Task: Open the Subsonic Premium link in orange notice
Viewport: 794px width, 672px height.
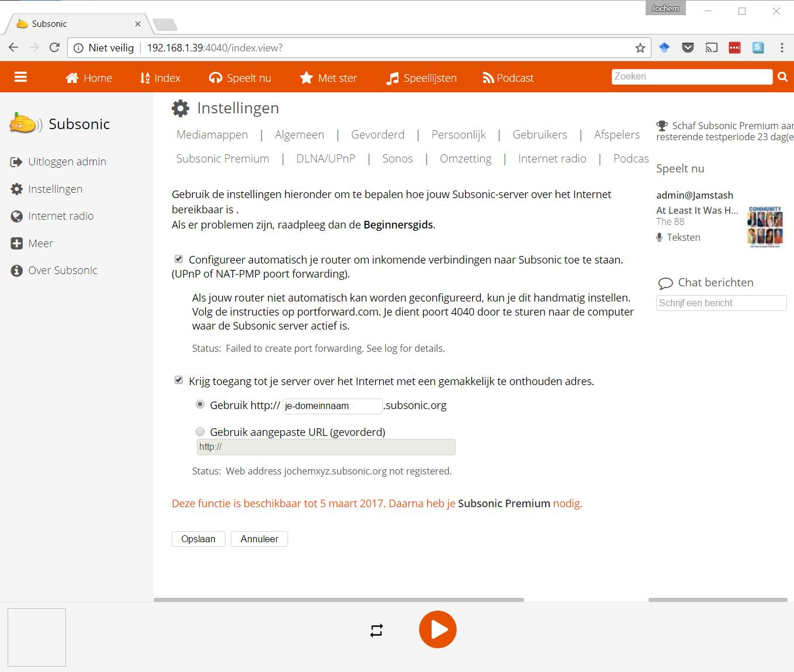Action: [504, 504]
